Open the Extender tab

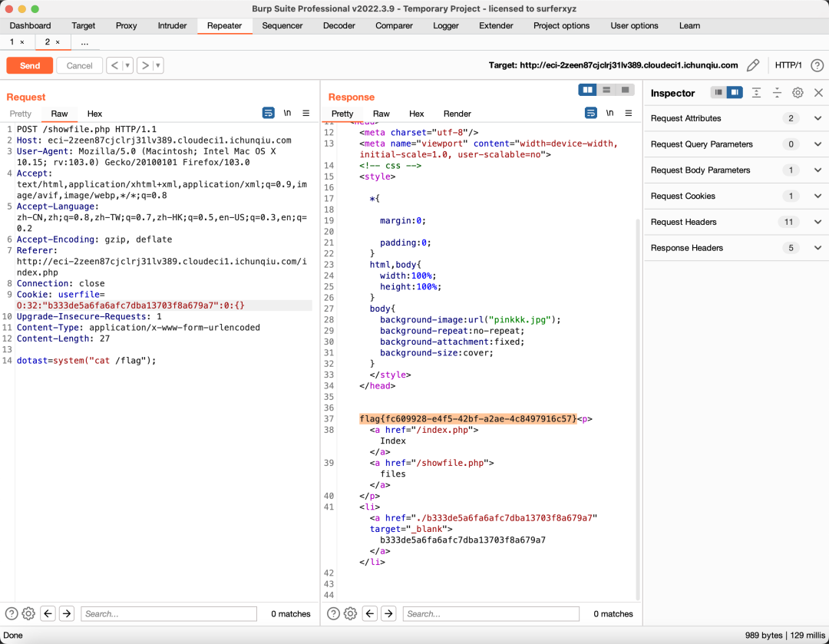495,25
